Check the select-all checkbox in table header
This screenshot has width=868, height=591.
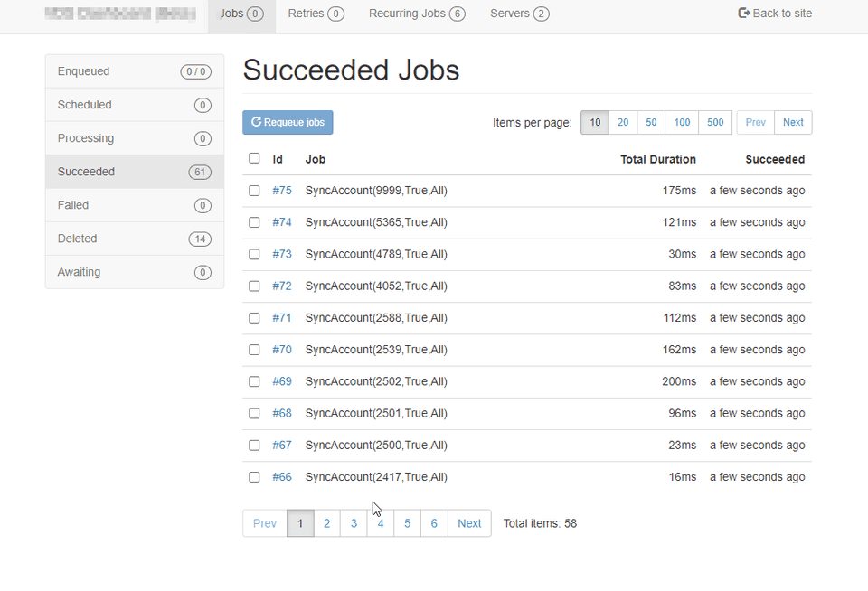pos(254,157)
